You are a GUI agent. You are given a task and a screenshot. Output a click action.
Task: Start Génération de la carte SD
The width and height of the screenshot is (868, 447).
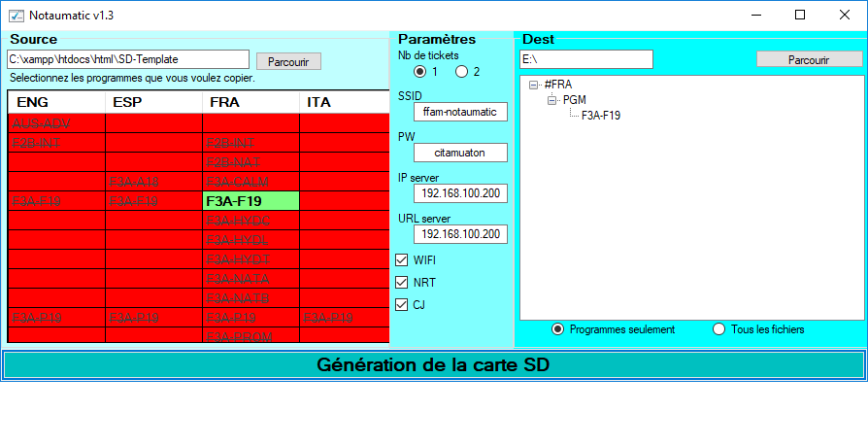pyautogui.click(x=434, y=365)
